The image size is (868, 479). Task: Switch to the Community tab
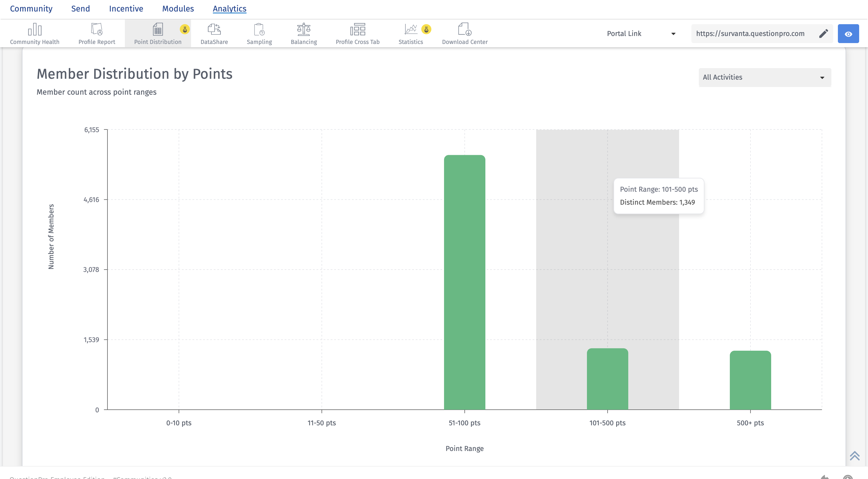[x=31, y=9]
